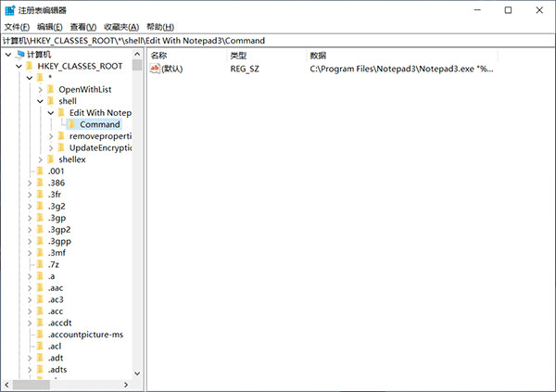Open the 文件(F) menu
556x392 pixels.
point(19,27)
